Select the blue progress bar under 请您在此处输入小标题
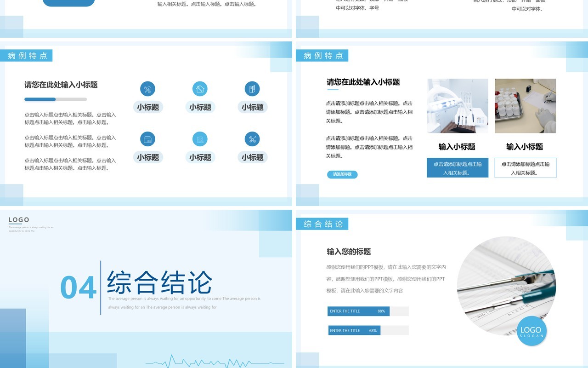 click(x=40, y=99)
